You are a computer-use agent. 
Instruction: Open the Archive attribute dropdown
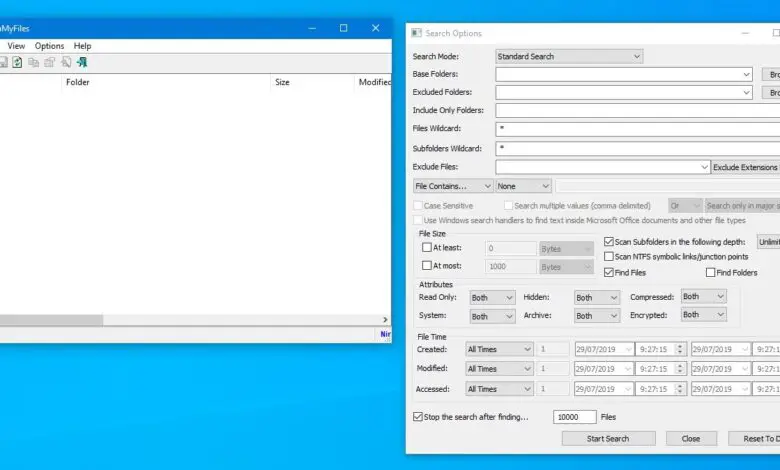coord(596,316)
